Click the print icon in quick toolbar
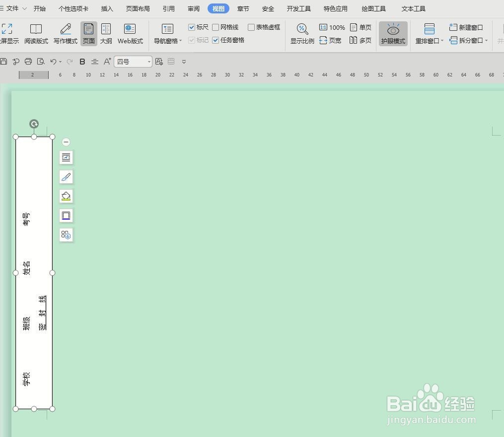Viewport: 504px width, 437px height. (28, 61)
